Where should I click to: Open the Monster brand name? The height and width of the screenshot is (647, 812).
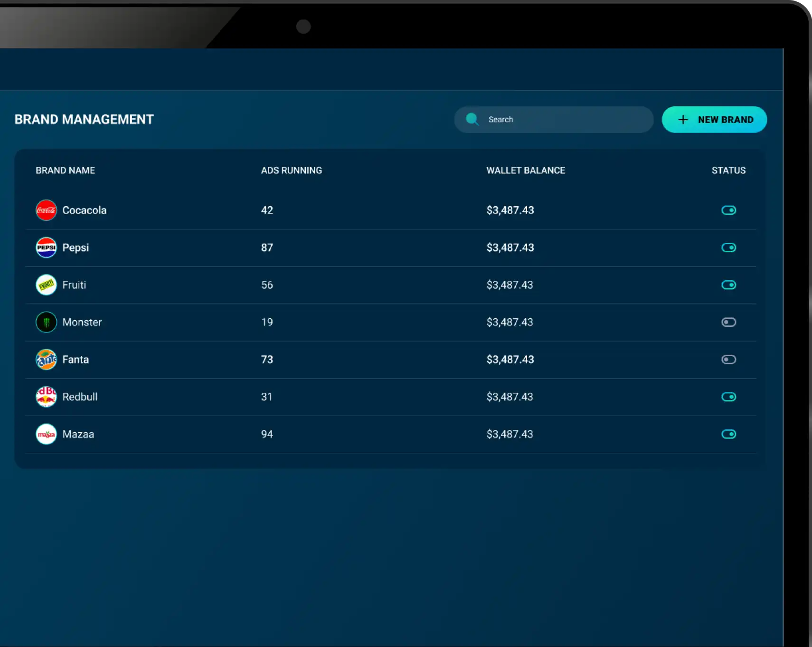click(x=82, y=322)
